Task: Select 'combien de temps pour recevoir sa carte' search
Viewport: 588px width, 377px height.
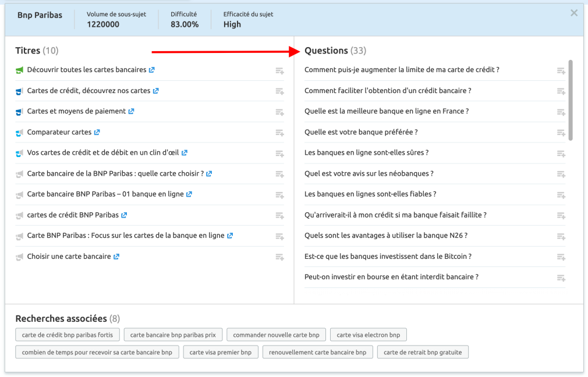Action: [97, 352]
